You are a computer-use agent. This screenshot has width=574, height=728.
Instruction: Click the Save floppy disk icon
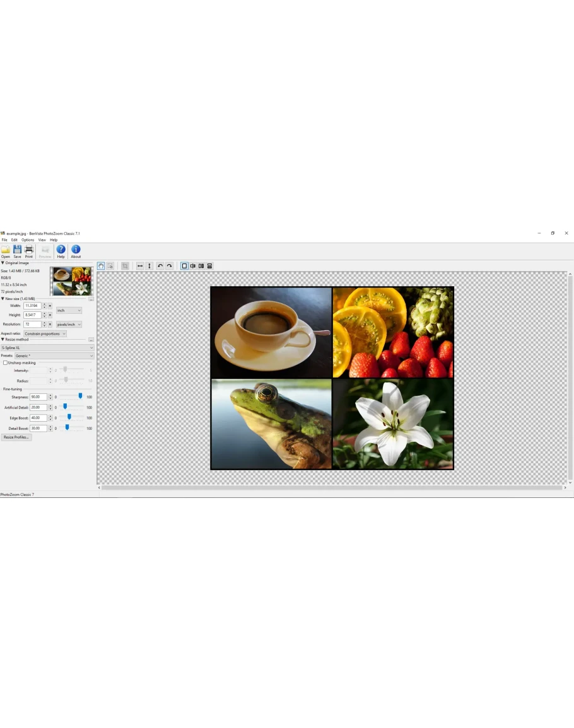pos(17,250)
